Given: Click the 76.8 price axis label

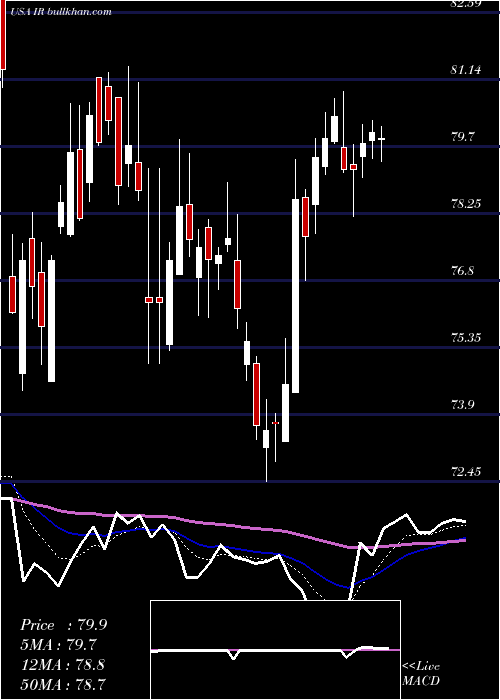Looking at the screenshot, I should 462,271.
